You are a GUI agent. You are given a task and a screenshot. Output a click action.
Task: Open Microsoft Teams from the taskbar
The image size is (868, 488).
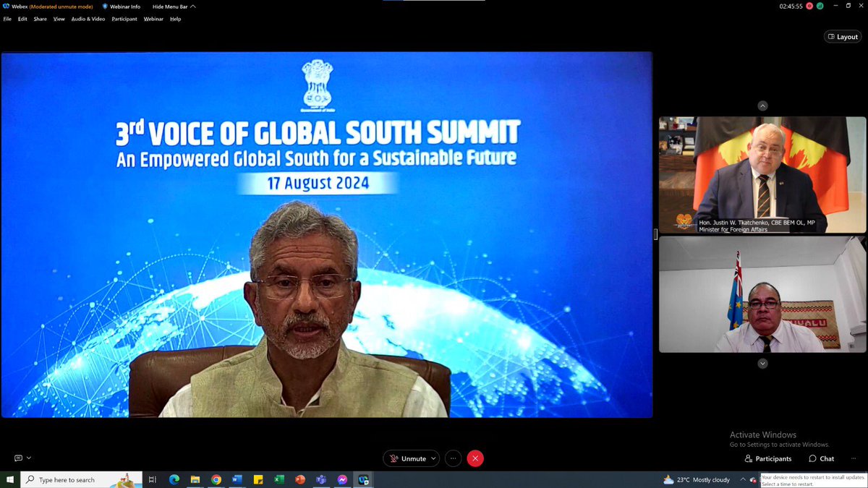(321, 479)
